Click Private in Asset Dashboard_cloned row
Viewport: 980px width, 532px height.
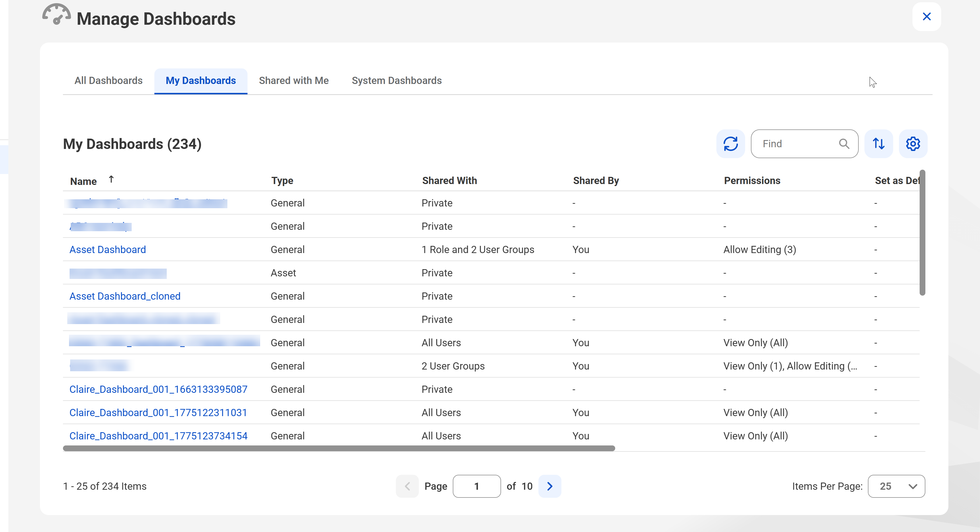pyautogui.click(x=437, y=296)
